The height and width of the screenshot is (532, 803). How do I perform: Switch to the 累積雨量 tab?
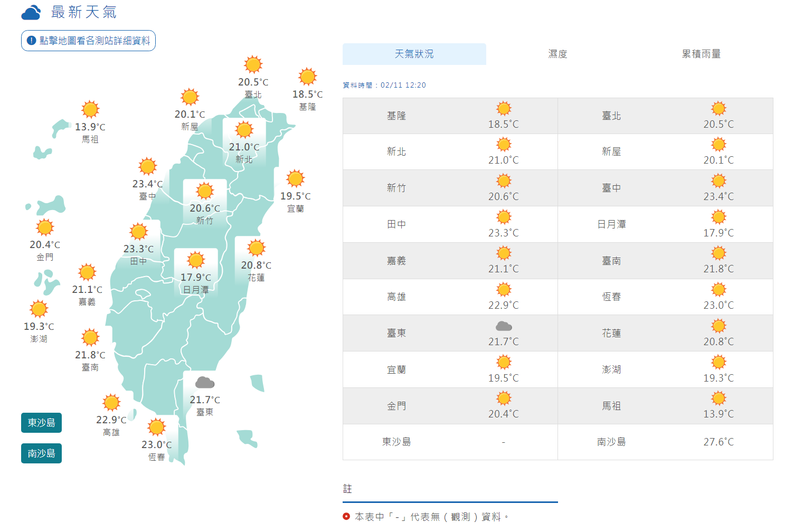click(x=701, y=54)
